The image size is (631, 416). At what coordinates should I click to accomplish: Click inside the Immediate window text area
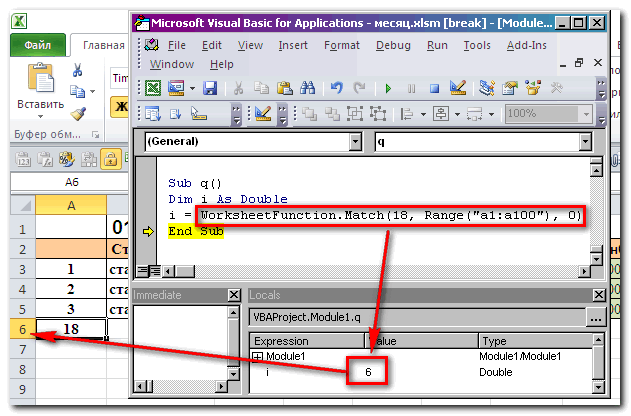(x=180, y=343)
